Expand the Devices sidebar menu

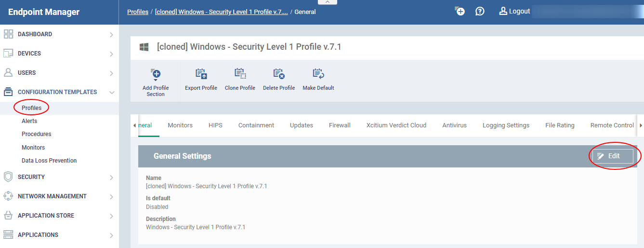pyautogui.click(x=59, y=54)
